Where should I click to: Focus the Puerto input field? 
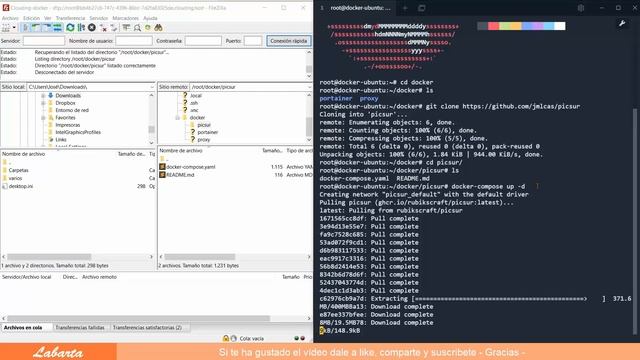253,41
